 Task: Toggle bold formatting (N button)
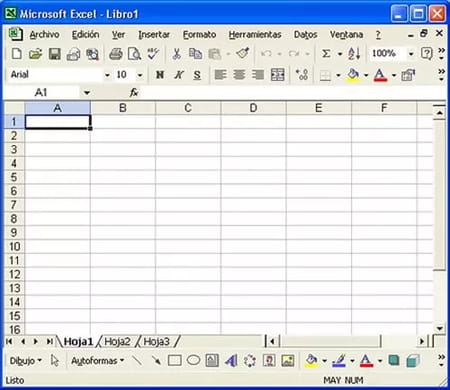(160, 75)
